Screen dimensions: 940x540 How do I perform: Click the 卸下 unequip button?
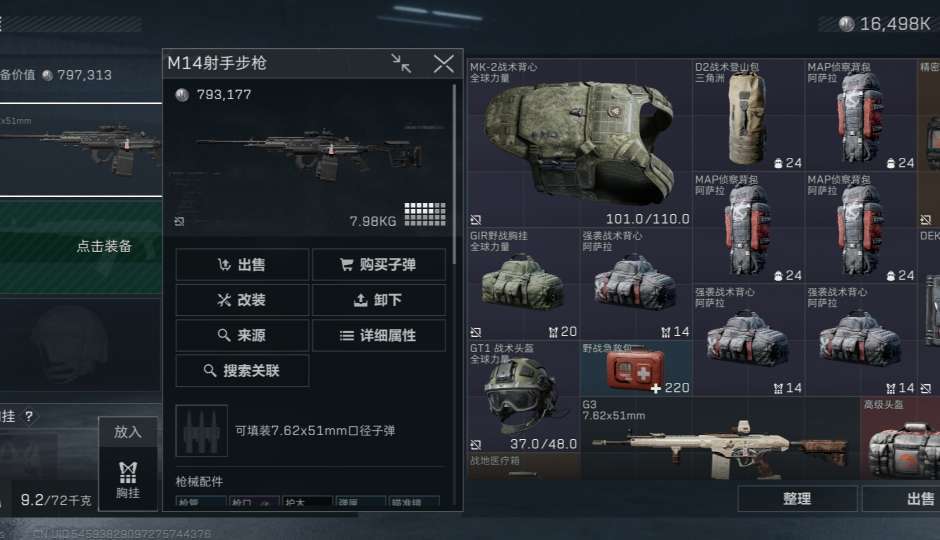(379, 300)
